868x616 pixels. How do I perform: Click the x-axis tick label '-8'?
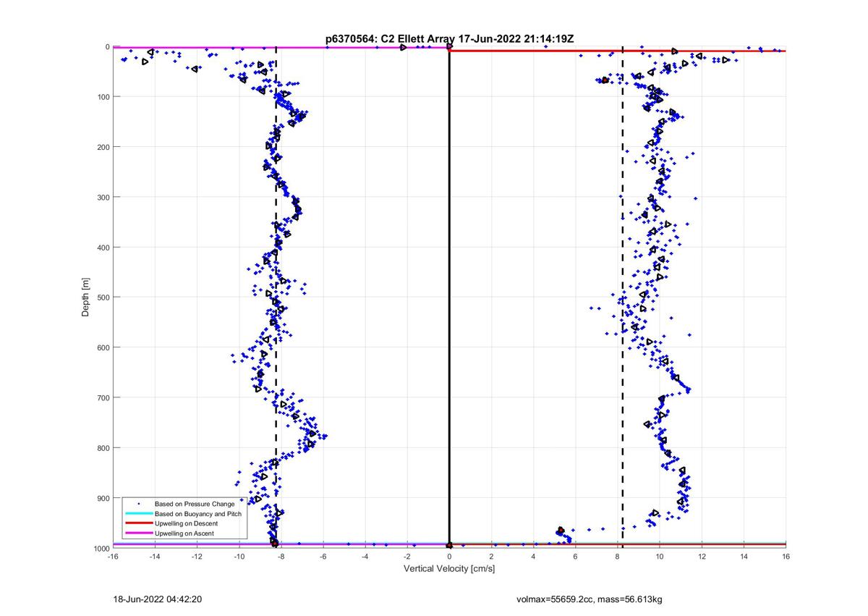[281, 557]
